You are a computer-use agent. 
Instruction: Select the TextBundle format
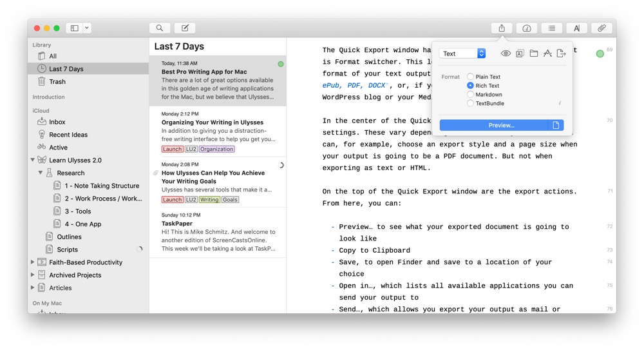point(486,103)
